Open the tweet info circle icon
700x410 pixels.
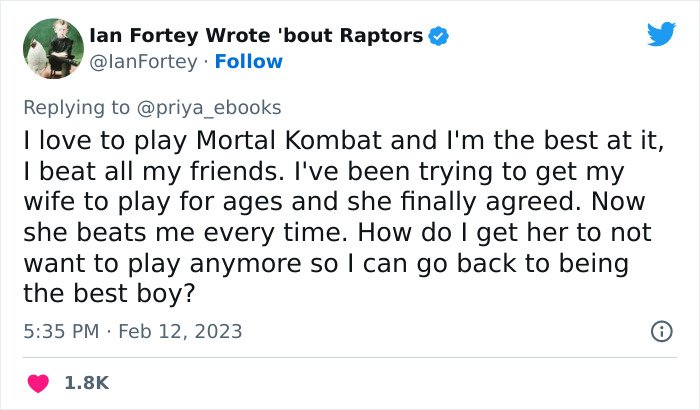coord(661,331)
